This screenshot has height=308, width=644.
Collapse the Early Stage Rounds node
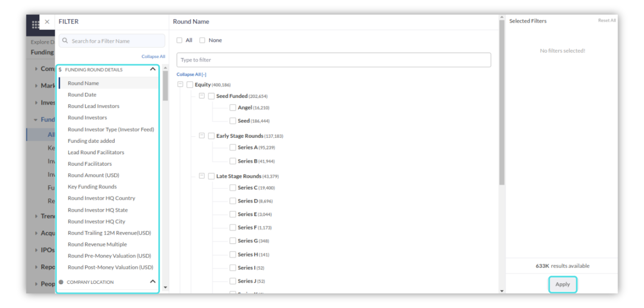coord(202,136)
